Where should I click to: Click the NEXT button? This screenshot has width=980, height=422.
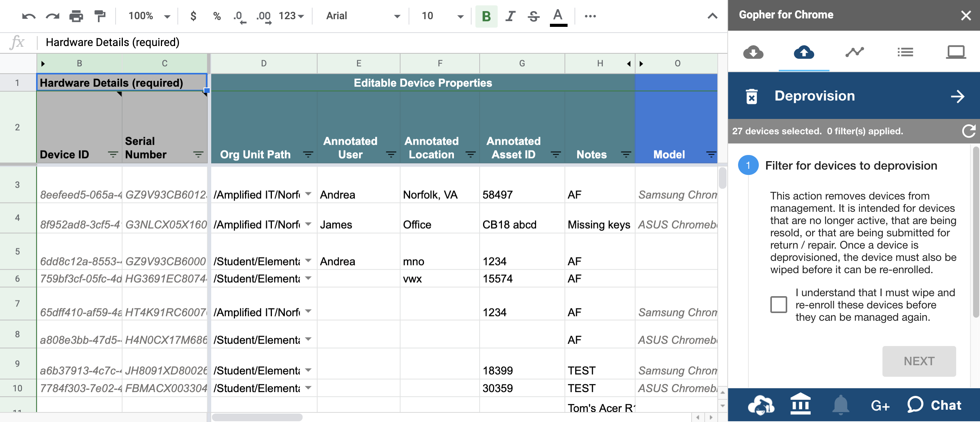point(919,361)
